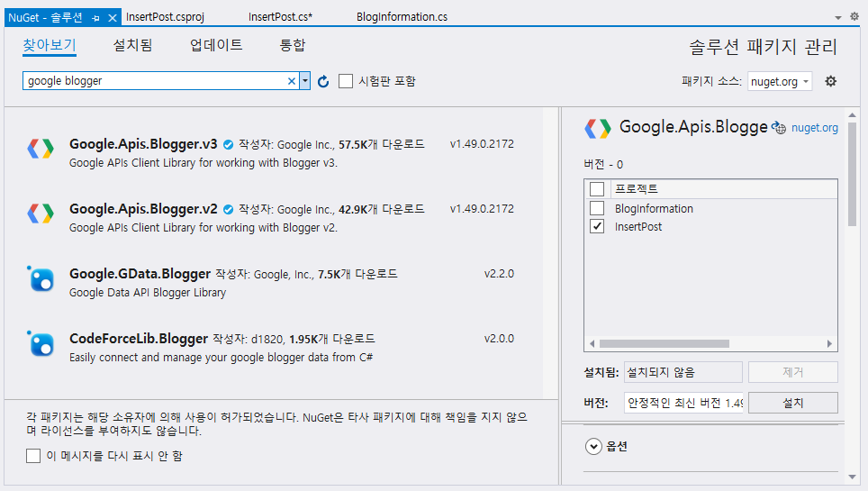868x491 pixels.
Task: Switch to the Installed (설치됨) tab
Action: 133,45
